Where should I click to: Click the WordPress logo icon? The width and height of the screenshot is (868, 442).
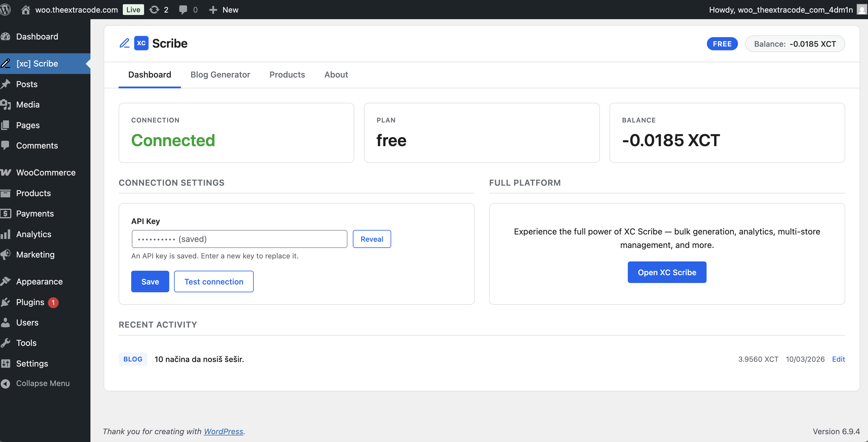pyautogui.click(x=5, y=10)
